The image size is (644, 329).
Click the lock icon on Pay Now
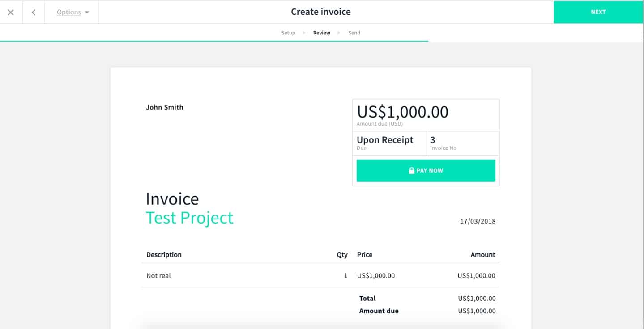coord(411,170)
